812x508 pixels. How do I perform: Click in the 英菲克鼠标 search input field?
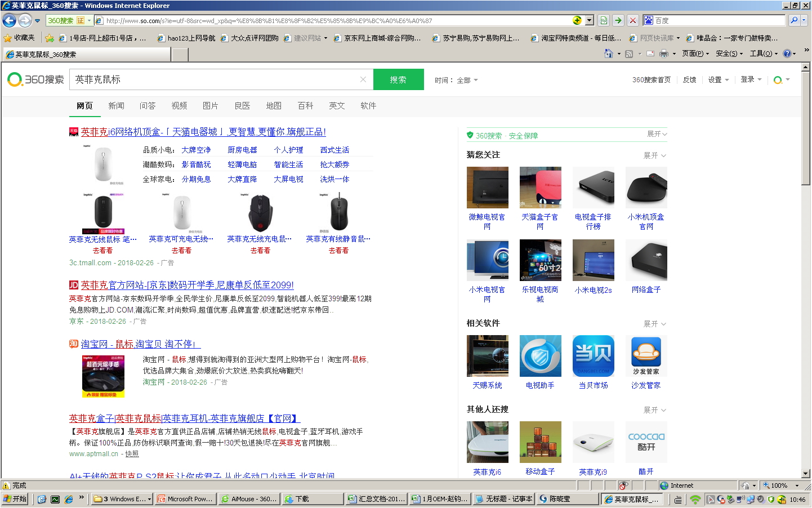point(214,79)
